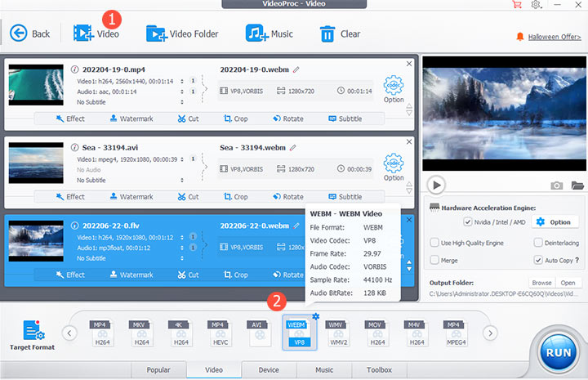Select the AVI format
Screen dimensions: 588x380
coord(259,333)
